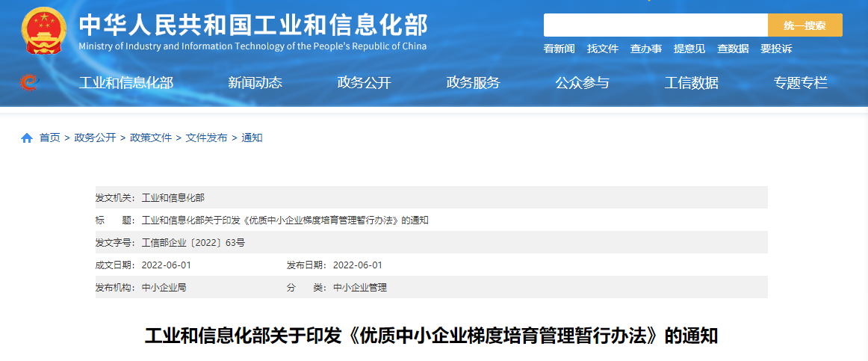Open the 政务公开 navigation menu item
This screenshot has width=868, height=361.
364,83
